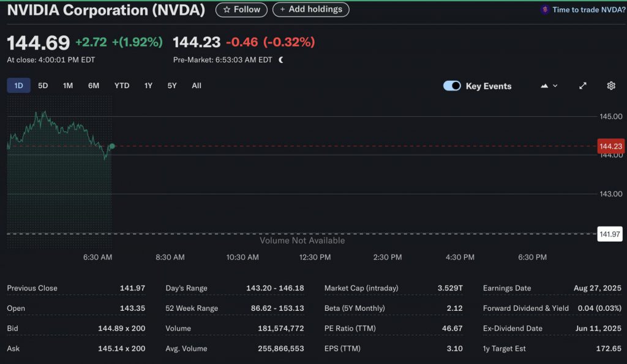Viewport: 627px width, 364px height.
Task: Open the Time to trade NVDA? link
Action: pyautogui.click(x=588, y=10)
